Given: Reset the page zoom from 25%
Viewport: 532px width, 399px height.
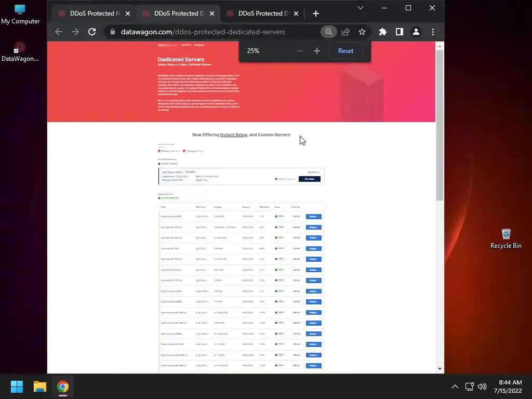Looking at the screenshot, I should click(x=345, y=51).
